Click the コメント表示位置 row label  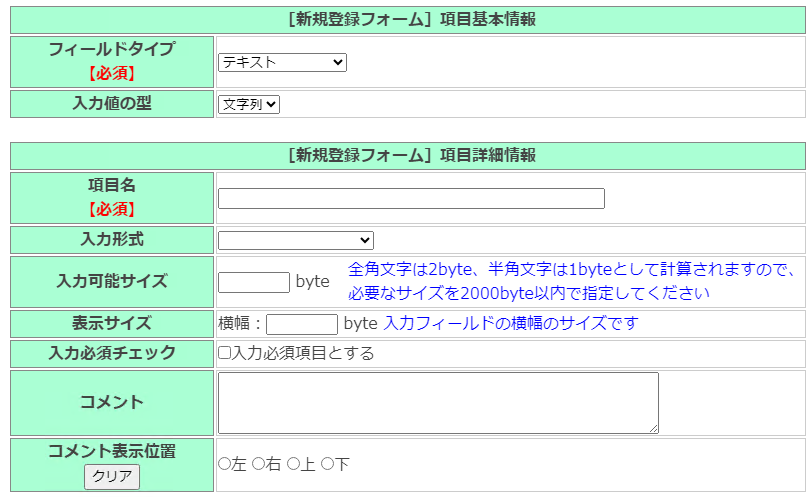click(x=112, y=451)
